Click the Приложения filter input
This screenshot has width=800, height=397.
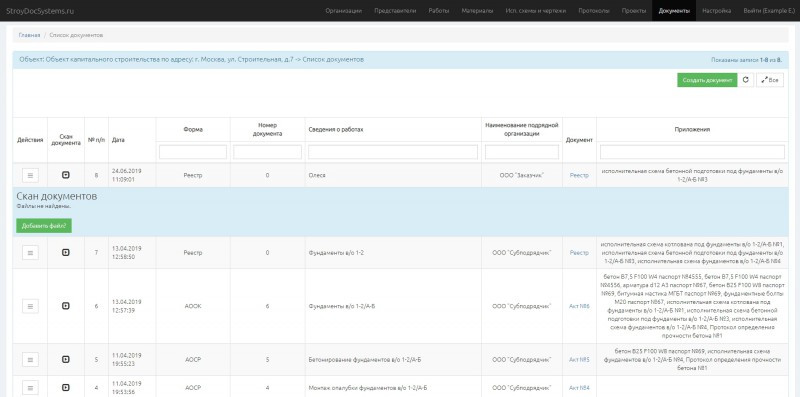(692, 152)
